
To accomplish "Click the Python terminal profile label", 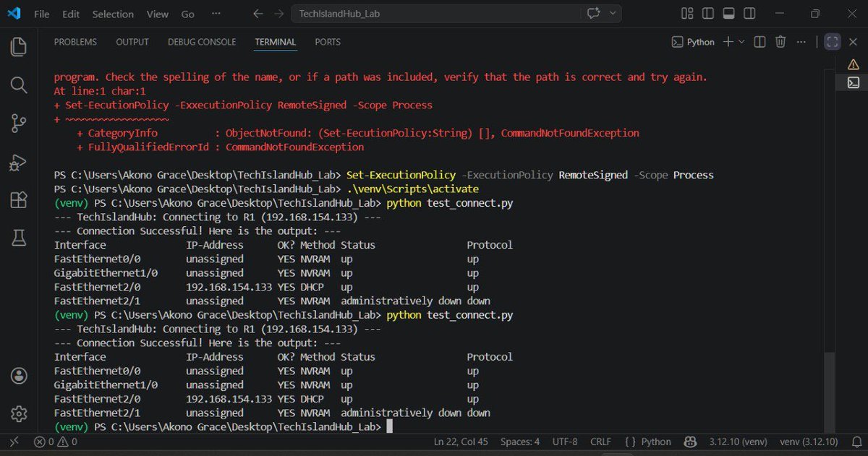I will click(x=693, y=42).
